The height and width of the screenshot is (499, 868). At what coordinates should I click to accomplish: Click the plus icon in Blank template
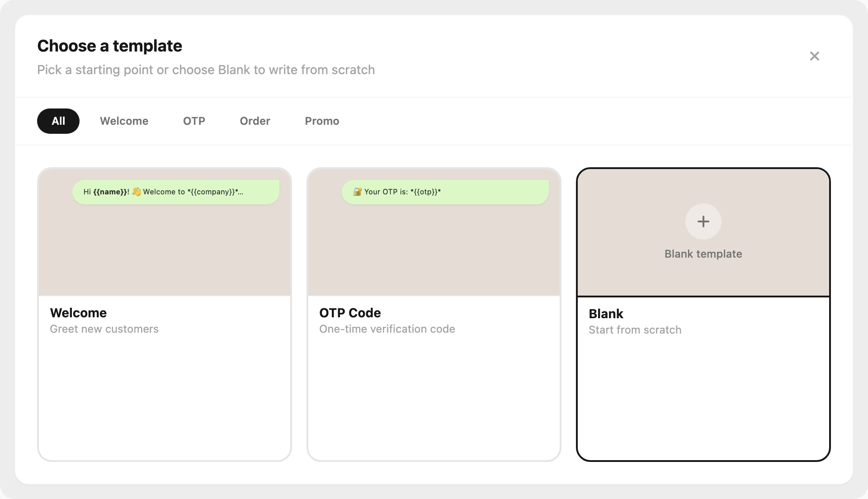[703, 221]
